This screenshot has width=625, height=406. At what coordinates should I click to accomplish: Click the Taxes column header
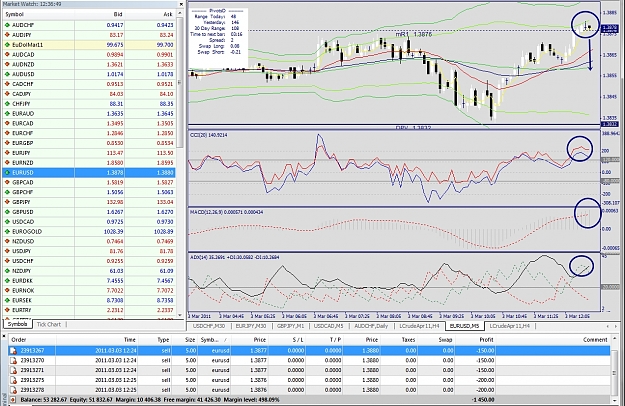point(399,340)
